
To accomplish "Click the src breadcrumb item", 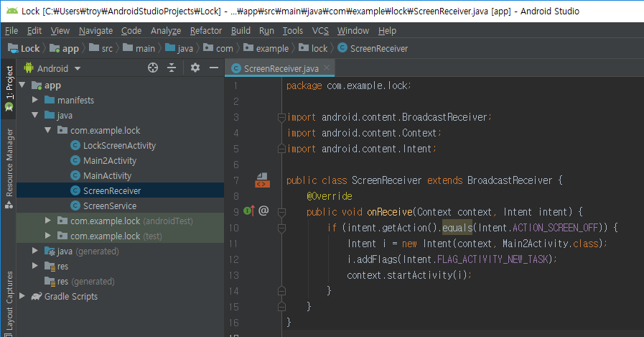I will click(x=101, y=48).
